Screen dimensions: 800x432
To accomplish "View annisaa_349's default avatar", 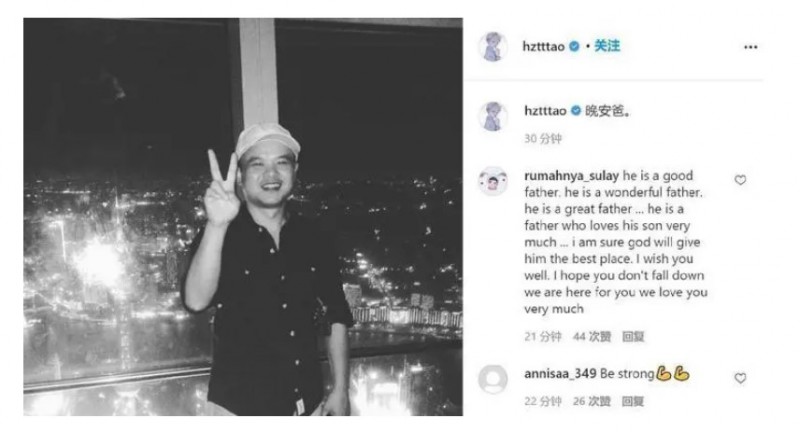I will [x=493, y=379].
